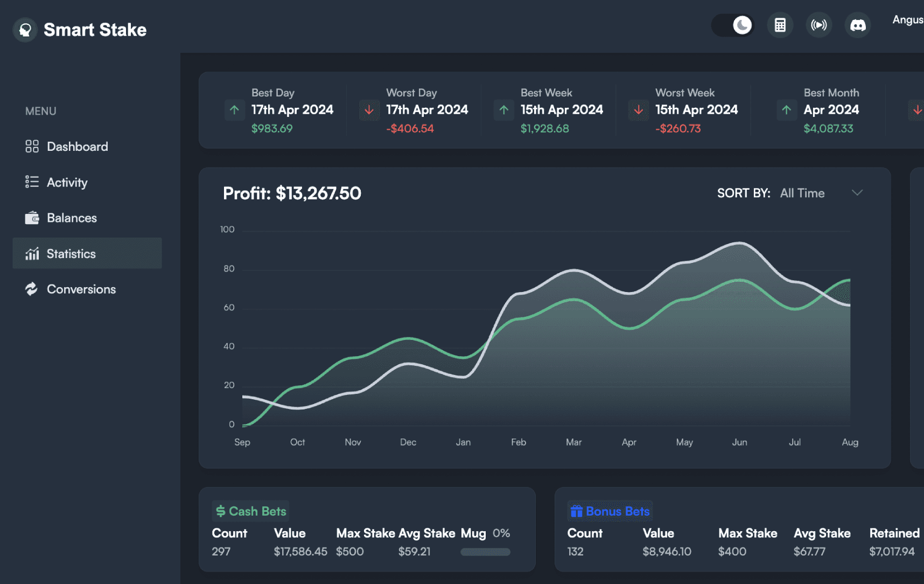Click the Smart Stake head logo icon
The height and width of the screenshot is (584, 924).
(x=25, y=30)
